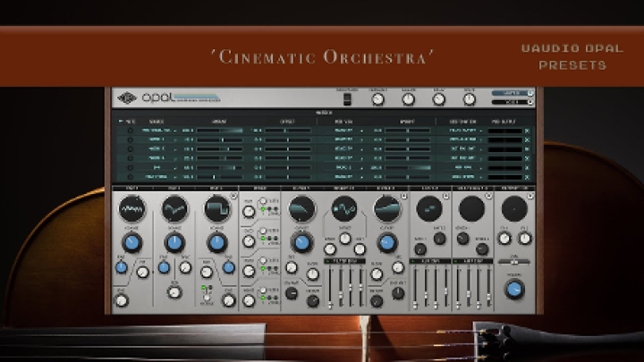Image resolution: width=644 pixels, height=362 pixels.
Task: Click the first filter's lowpass curve display
Action: pos(302,208)
